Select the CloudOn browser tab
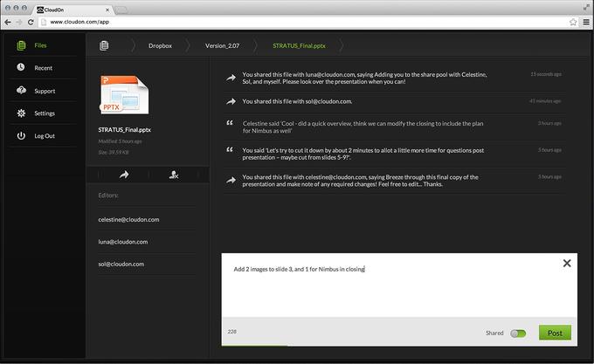 [x=72, y=10]
